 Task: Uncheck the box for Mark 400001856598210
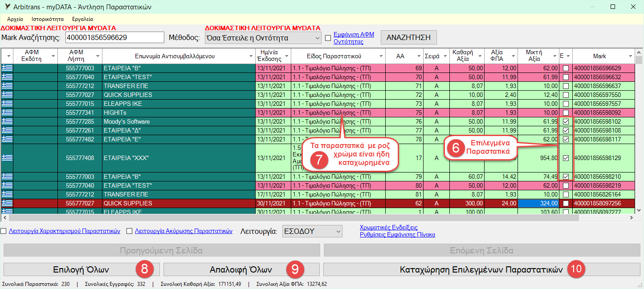tap(566, 177)
